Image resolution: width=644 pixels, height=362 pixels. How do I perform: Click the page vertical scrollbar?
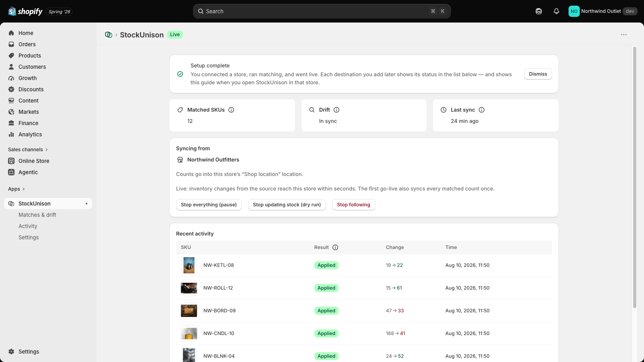635,177
